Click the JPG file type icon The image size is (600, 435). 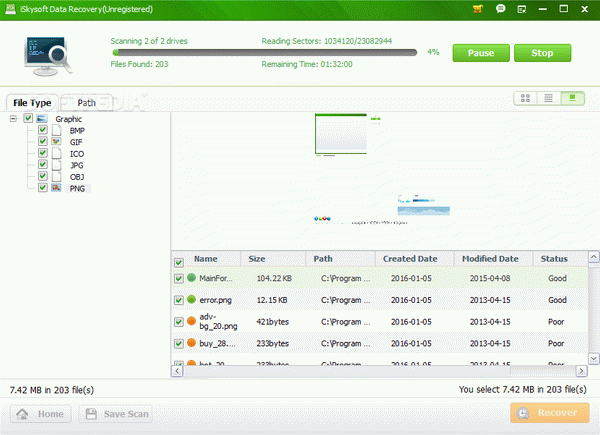pos(57,165)
